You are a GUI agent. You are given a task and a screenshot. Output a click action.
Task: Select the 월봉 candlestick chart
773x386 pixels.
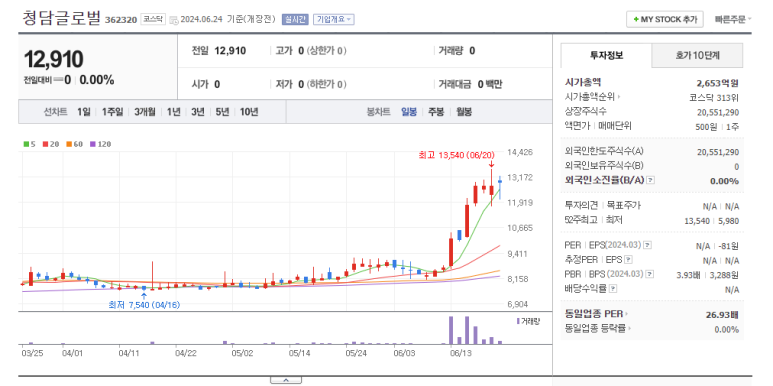click(x=464, y=112)
